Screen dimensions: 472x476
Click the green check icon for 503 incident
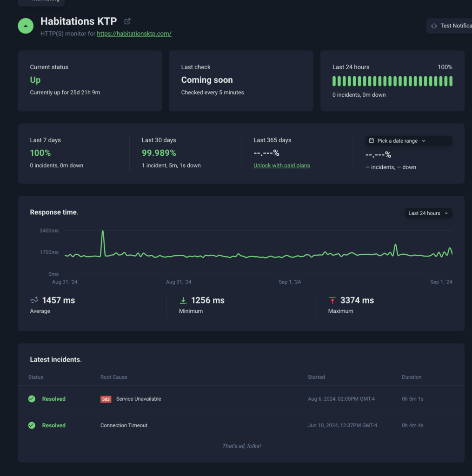(32, 399)
